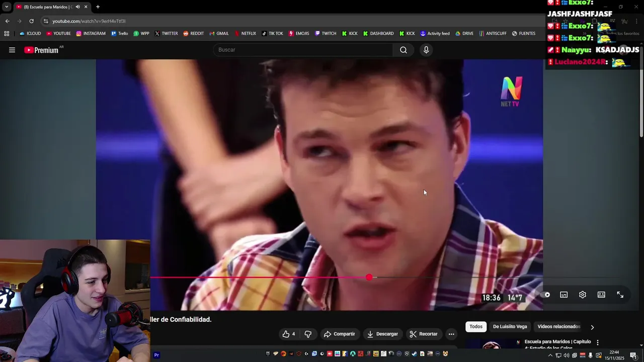Click the red video progress scrubber
Viewport: 644px width, 362px height.
[369, 277]
